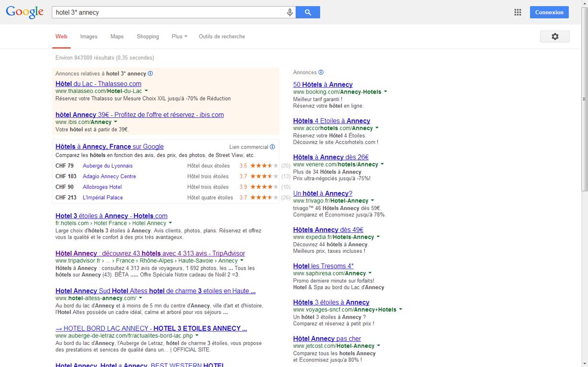Open '50 Hôtels à Annecy' booking ad

coord(323,85)
